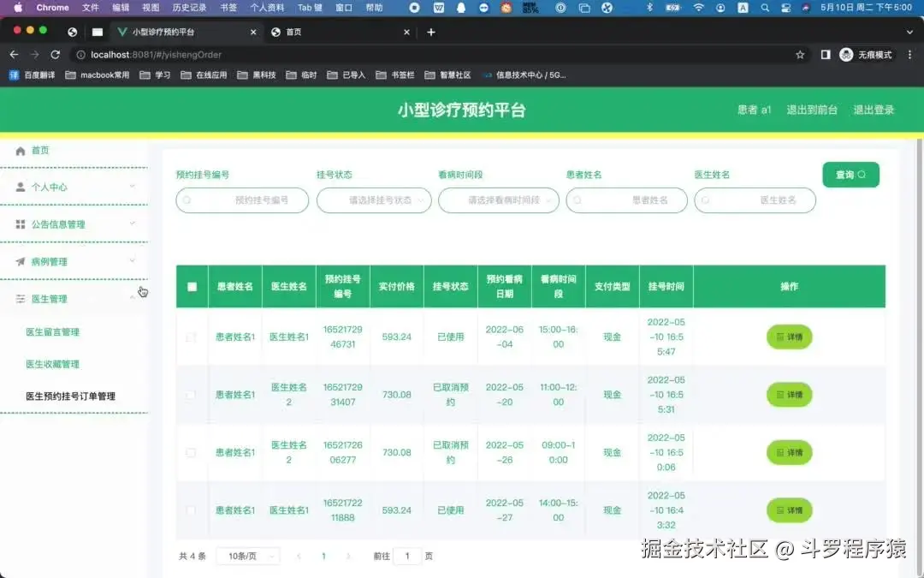This screenshot has width=924, height=578.
Task: Click the 无痕模式 incognito profile icon
Action: (x=846, y=55)
